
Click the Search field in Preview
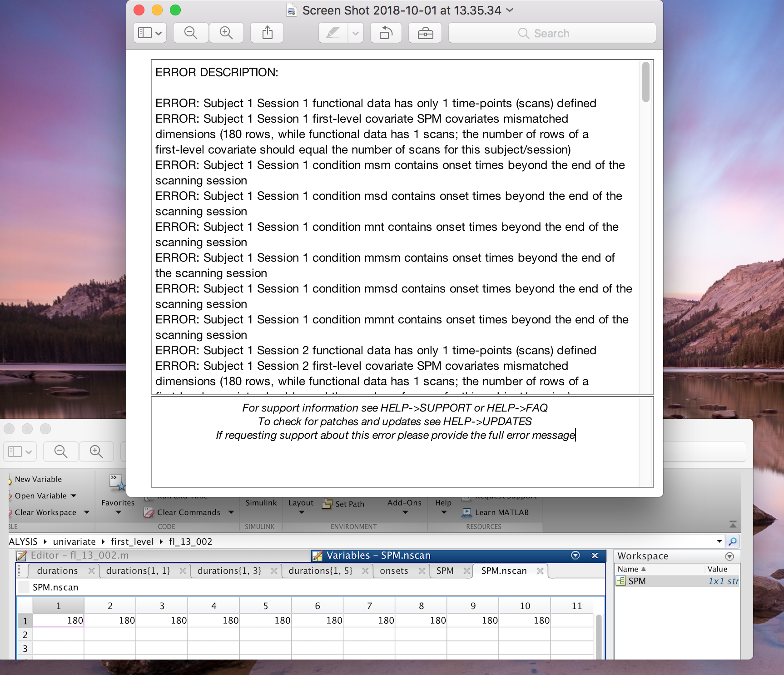click(x=552, y=33)
